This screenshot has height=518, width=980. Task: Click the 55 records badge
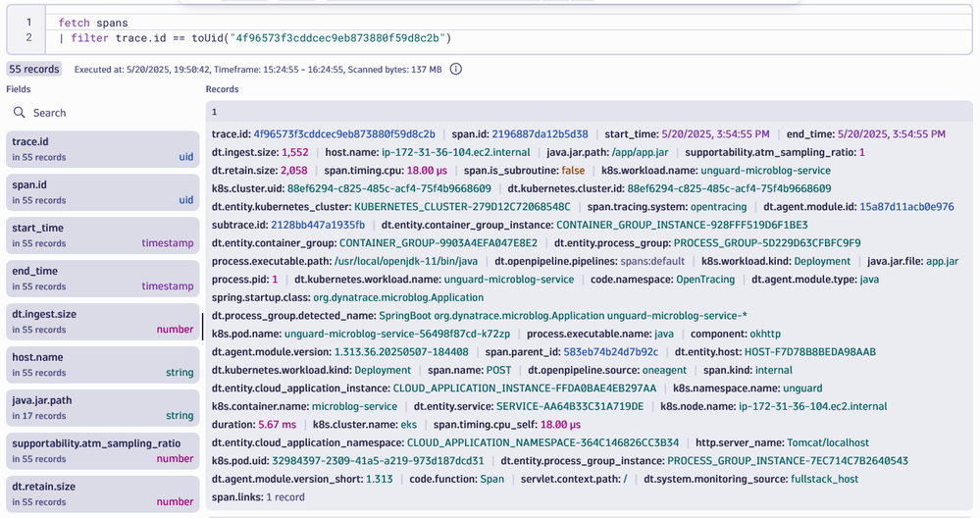(x=34, y=70)
